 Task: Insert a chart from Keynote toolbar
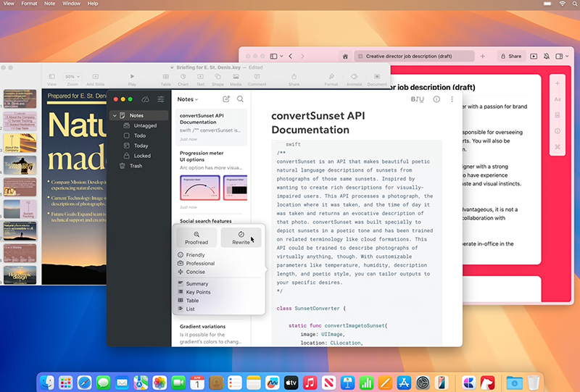[x=183, y=77]
